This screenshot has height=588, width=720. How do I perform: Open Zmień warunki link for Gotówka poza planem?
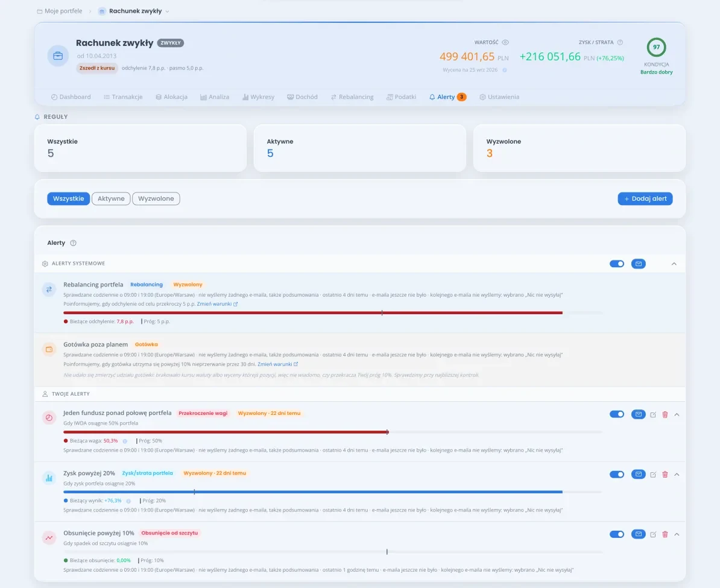(x=278, y=364)
